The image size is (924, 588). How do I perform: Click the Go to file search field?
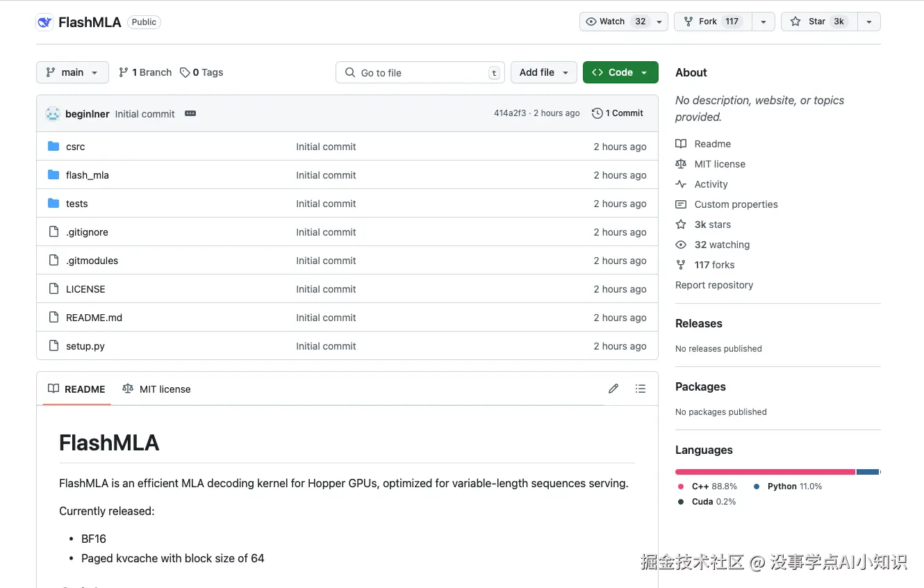coord(420,72)
